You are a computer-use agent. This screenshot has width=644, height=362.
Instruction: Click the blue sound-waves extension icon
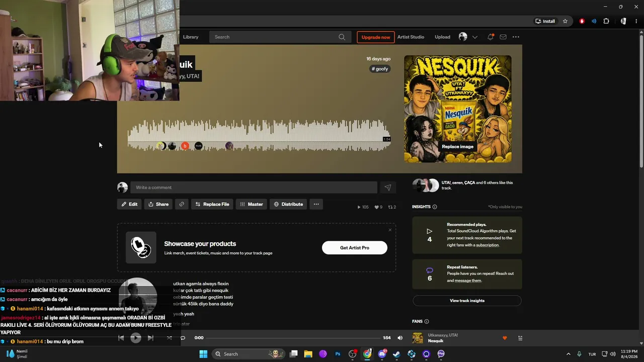pos(594,21)
